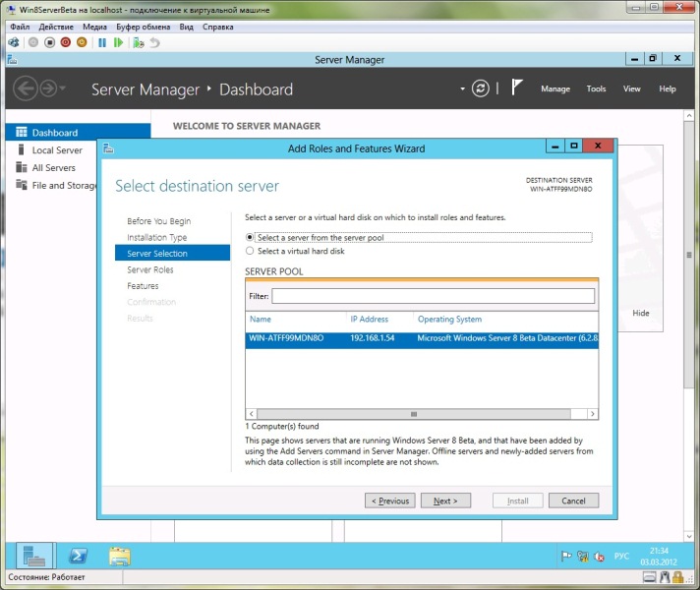Viewport: 700px width, 590px height.
Task: Open the Tools menu in Server Manager
Action: (x=596, y=88)
